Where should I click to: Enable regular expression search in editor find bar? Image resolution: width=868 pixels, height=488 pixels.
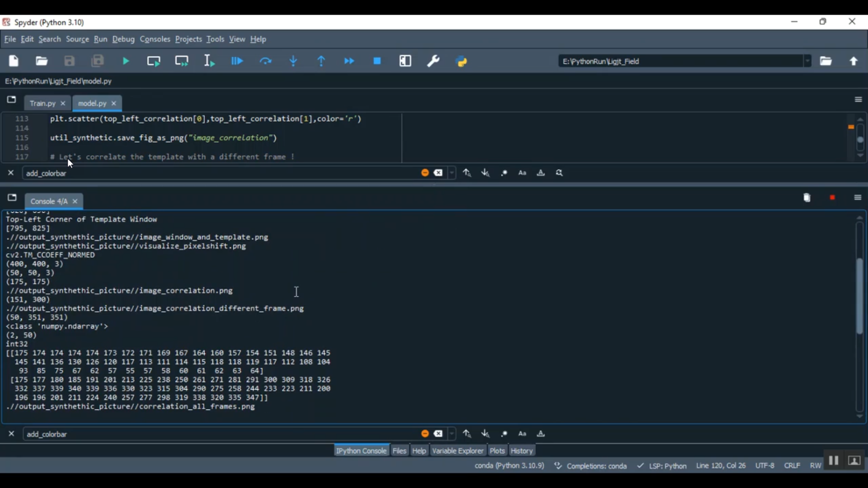tap(504, 173)
